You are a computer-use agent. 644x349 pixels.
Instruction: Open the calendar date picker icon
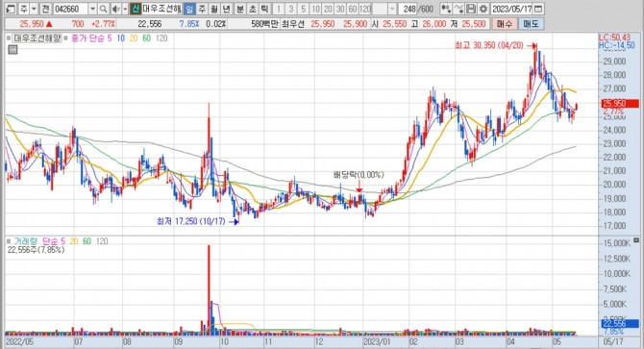pyautogui.click(x=538, y=9)
